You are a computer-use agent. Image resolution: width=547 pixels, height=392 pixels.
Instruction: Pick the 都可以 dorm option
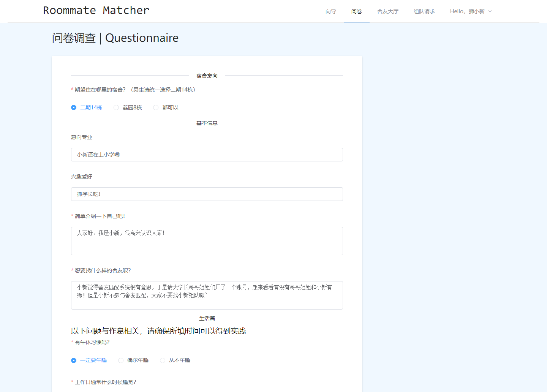point(166,107)
